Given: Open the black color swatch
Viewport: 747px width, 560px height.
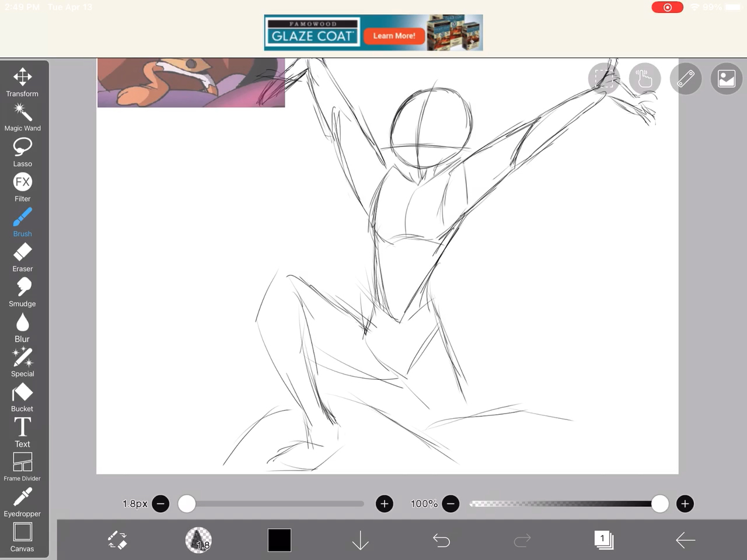Looking at the screenshot, I should click(280, 540).
